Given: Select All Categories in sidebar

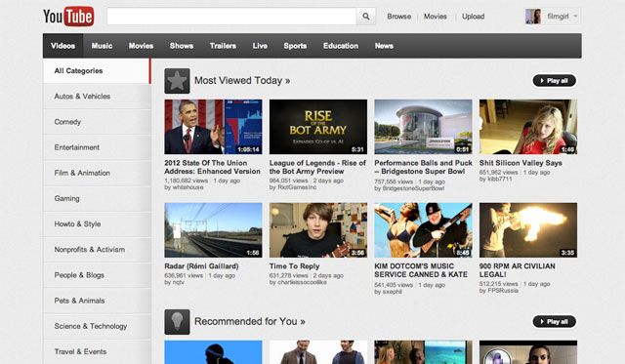Looking at the screenshot, I should 97,71.
